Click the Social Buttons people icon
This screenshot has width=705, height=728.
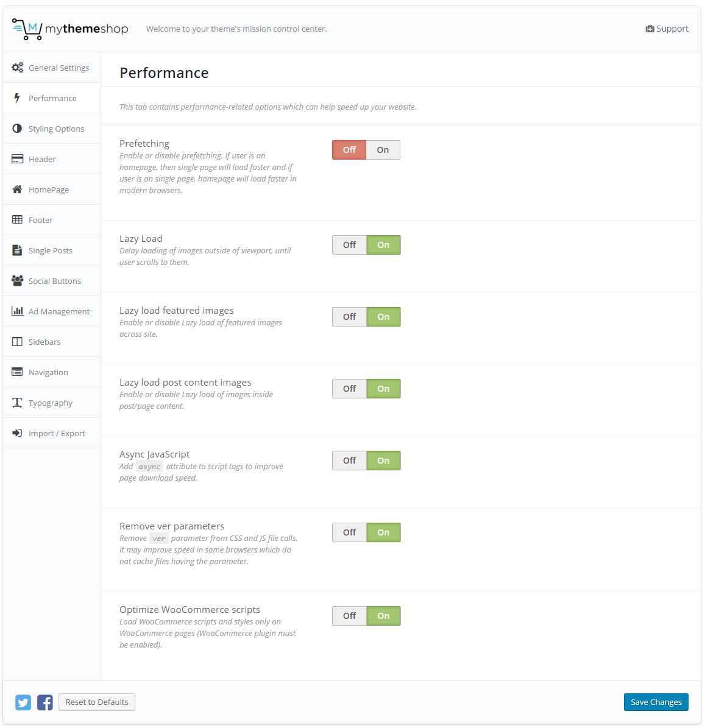click(x=17, y=281)
